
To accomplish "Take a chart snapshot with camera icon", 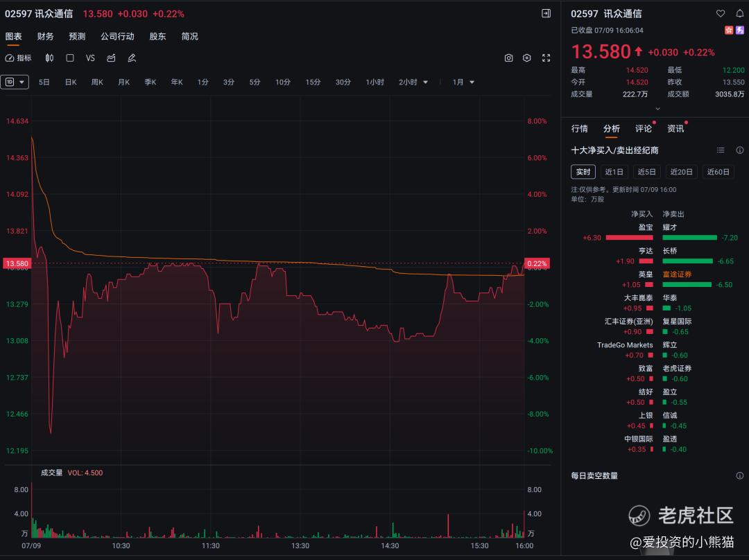I will tap(509, 58).
